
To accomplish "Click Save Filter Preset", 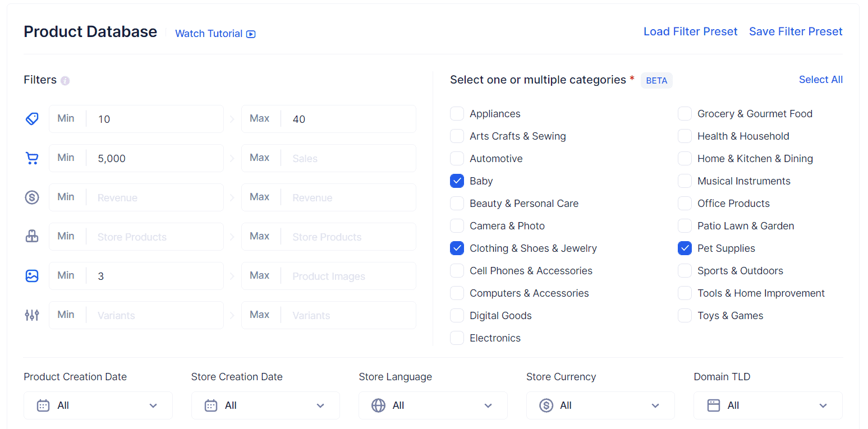I will [796, 31].
